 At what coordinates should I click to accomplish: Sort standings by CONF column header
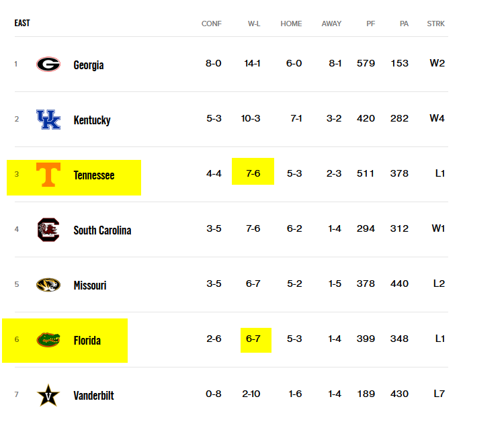pyautogui.click(x=212, y=24)
